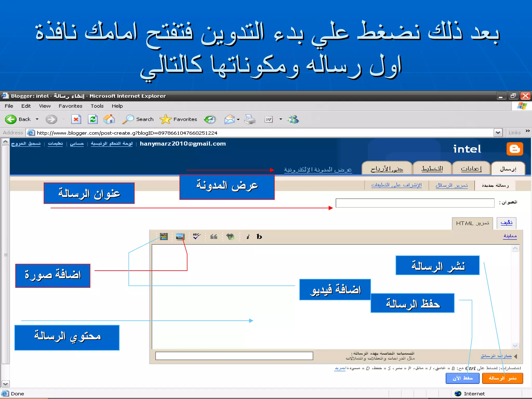This screenshot has height=399, width=532.
Task: Click معاينة preview link
Action: pos(510,236)
